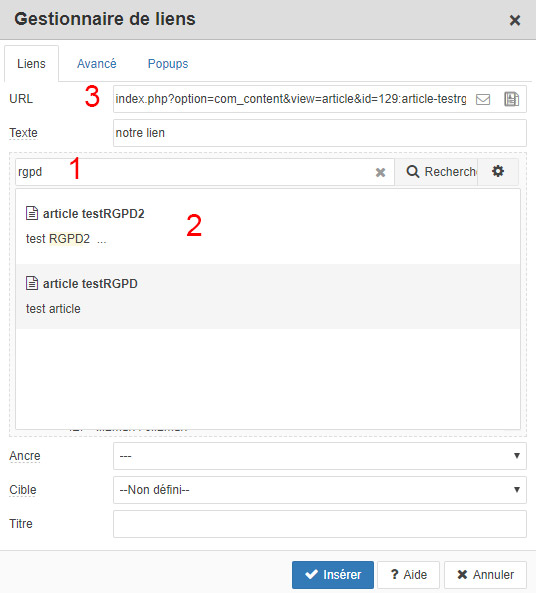Click the Texte field containing notre lien
The image size is (536, 593).
[x=320, y=133]
